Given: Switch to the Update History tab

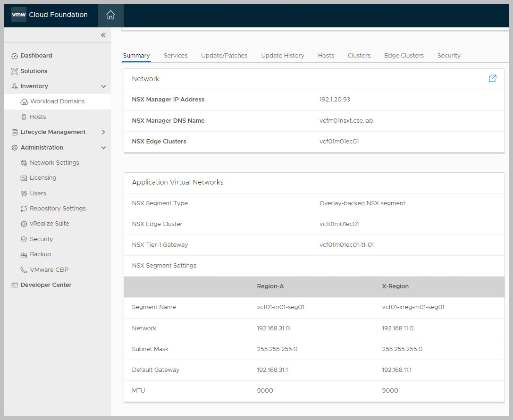Looking at the screenshot, I should pos(282,56).
